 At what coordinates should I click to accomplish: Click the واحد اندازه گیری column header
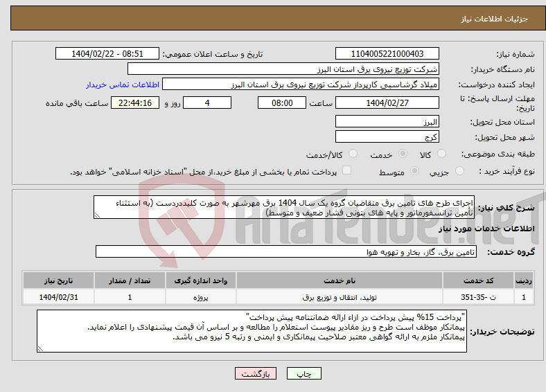pyautogui.click(x=201, y=280)
